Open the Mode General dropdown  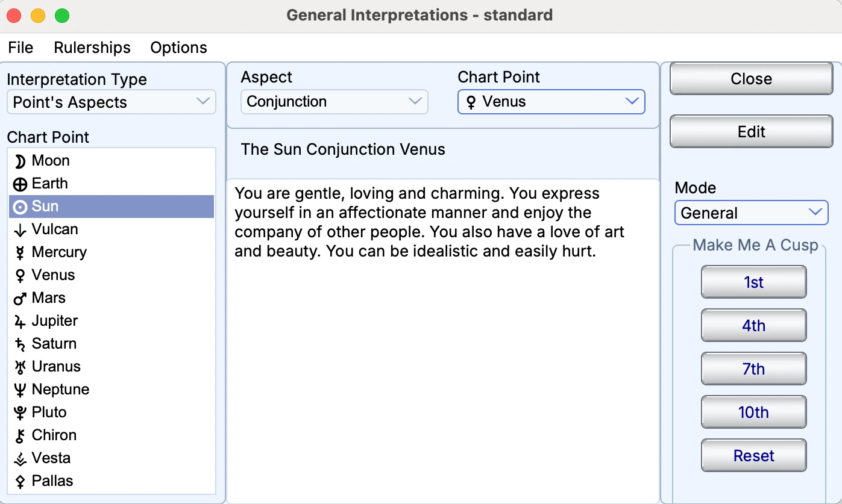pos(752,213)
